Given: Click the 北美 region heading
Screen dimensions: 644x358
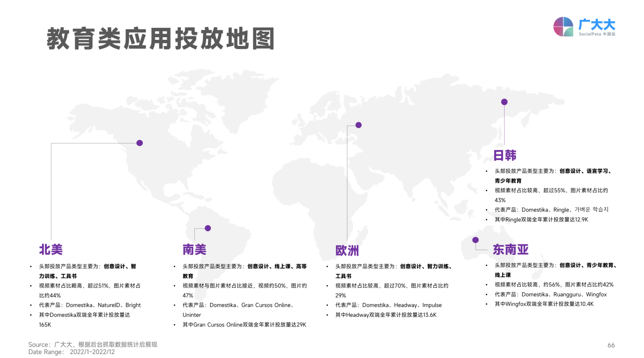Looking at the screenshot, I should [x=50, y=249].
